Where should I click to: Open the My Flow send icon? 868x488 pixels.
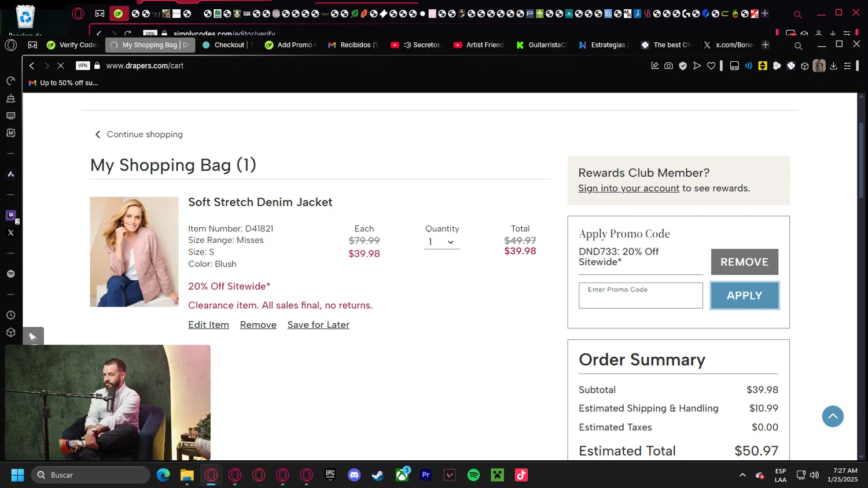[x=697, y=66]
